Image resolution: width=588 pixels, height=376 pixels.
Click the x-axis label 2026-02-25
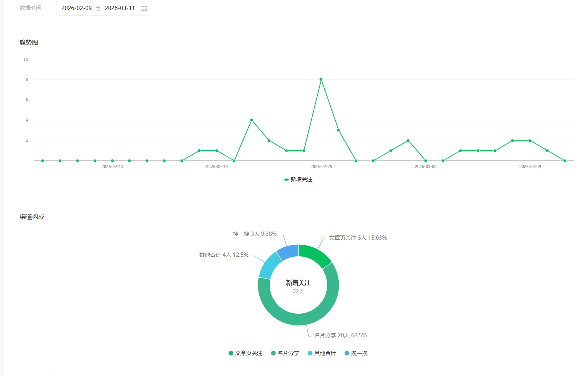point(321,167)
